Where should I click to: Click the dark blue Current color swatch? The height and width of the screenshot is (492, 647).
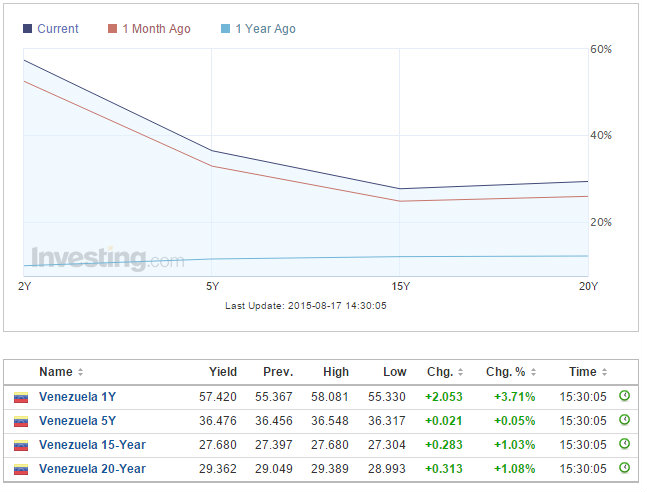coord(27,28)
